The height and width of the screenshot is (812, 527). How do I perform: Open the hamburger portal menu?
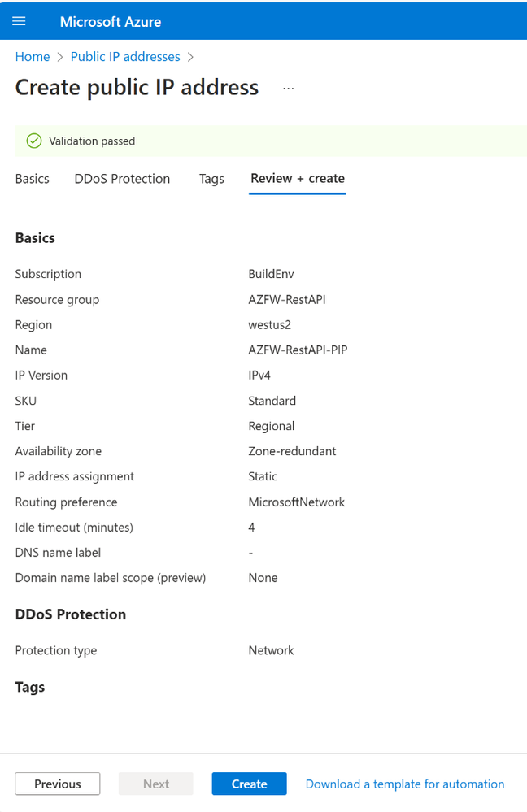click(x=20, y=21)
